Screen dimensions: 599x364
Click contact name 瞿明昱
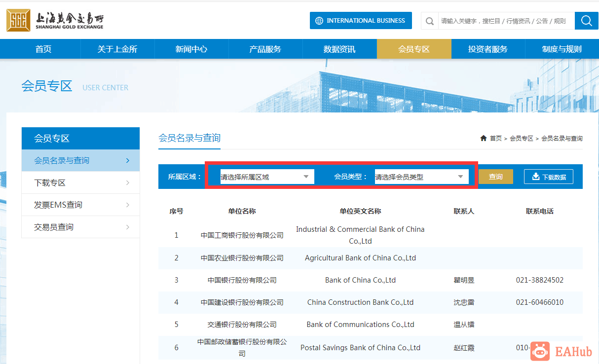(x=464, y=280)
